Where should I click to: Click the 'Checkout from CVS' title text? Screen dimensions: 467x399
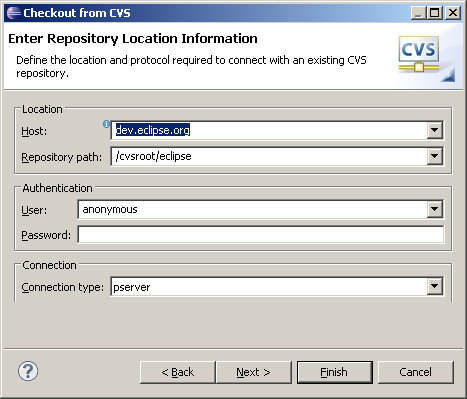[77, 13]
